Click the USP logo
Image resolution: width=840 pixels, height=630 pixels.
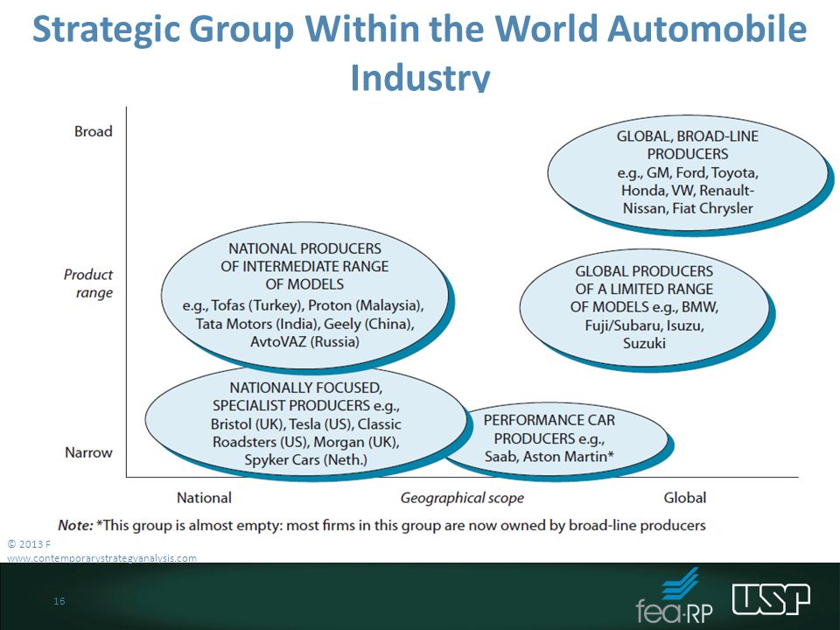point(772,598)
